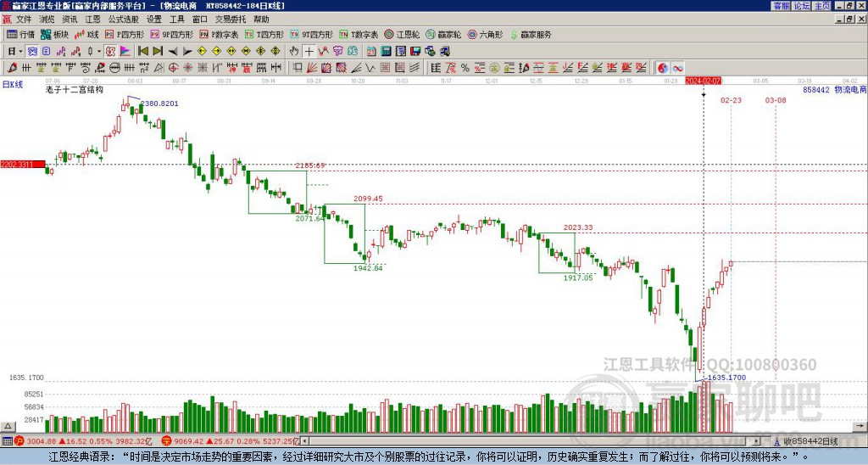Click the pink flag icon
This screenshot has width=868, height=465.
[125, 52]
